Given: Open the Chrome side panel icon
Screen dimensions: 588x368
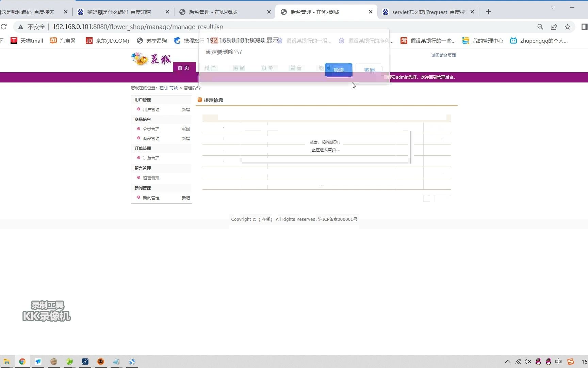Looking at the screenshot, I should tap(584, 27).
